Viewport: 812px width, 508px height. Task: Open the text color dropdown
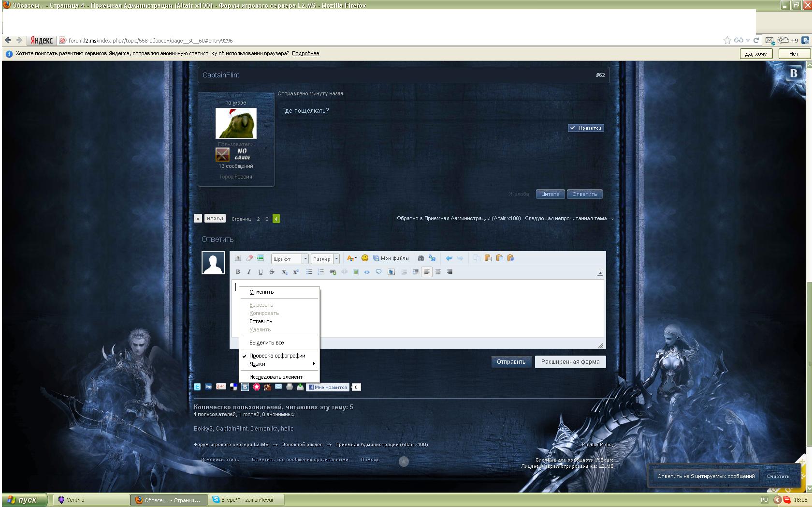click(352, 258)
